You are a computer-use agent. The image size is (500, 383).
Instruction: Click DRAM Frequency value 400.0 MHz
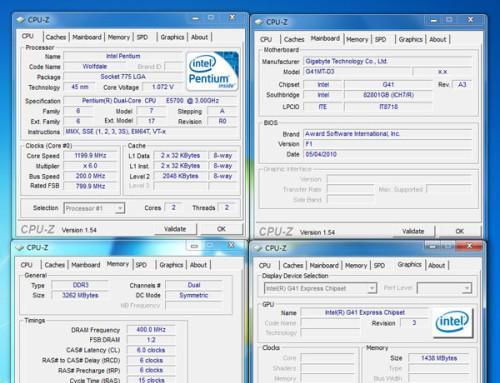pyautogui.click(x=151, y=330)
